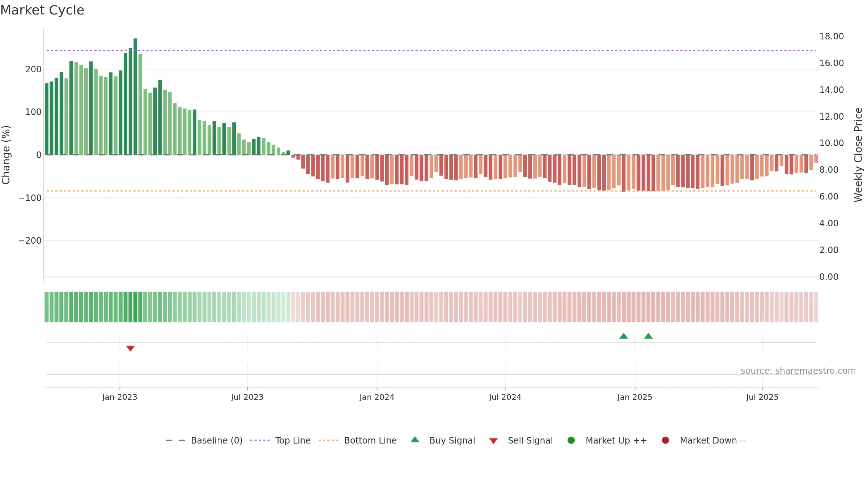Viewport: 868px width, 488px height.
Task: Click the Weekly Close Price axis title
Action: tap(859, 155)
